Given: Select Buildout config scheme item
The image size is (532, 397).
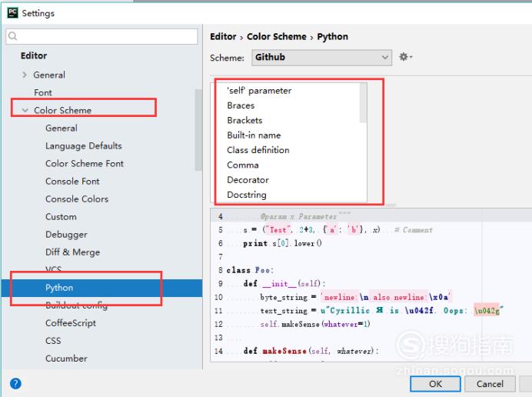Looking at the screenshot, I should click(76, 305).
